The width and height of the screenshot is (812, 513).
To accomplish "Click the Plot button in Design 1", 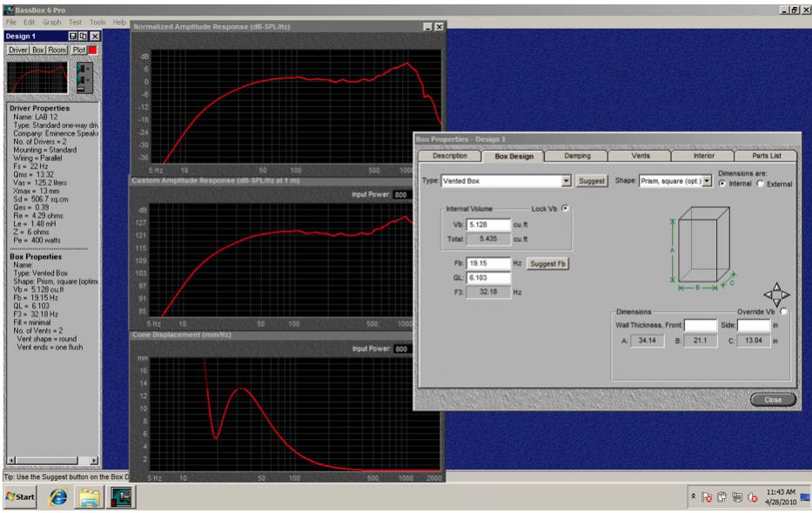I will [x=78, y=51].
